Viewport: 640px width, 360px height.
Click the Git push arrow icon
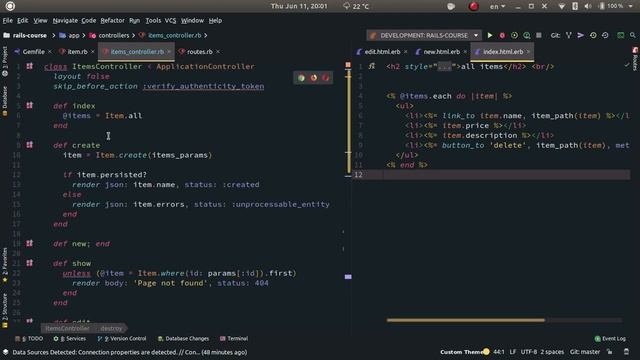coord(580,36)
